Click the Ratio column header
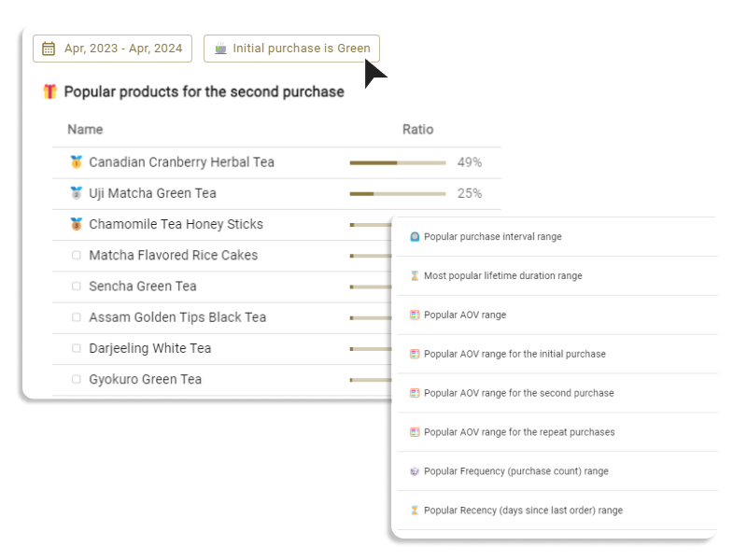Screen dimensions: 747x560 point(417,130)
